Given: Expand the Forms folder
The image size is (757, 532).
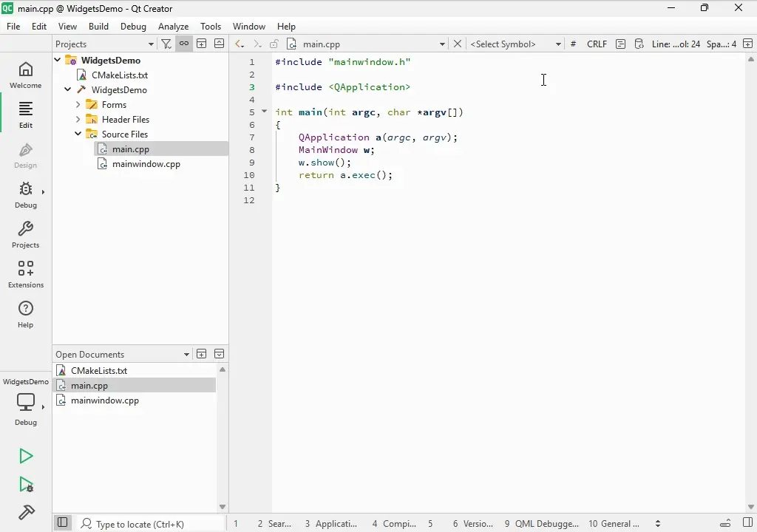Looking at the screenshot, I should (x=78, y=105).
